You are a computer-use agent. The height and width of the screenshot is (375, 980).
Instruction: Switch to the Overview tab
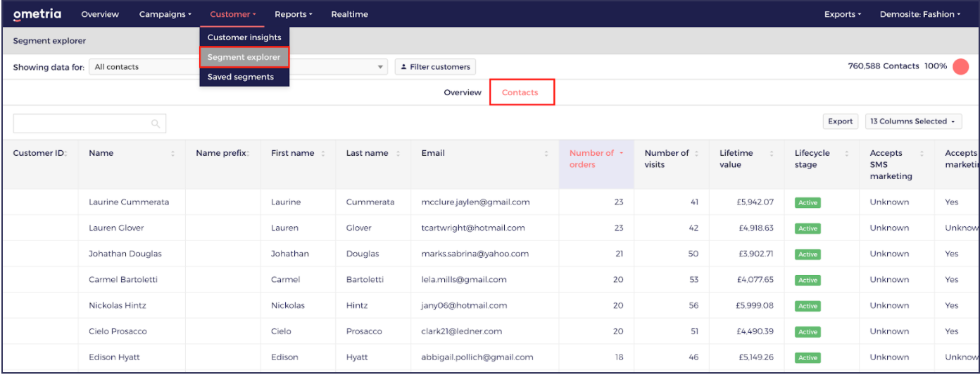point(463,92)
